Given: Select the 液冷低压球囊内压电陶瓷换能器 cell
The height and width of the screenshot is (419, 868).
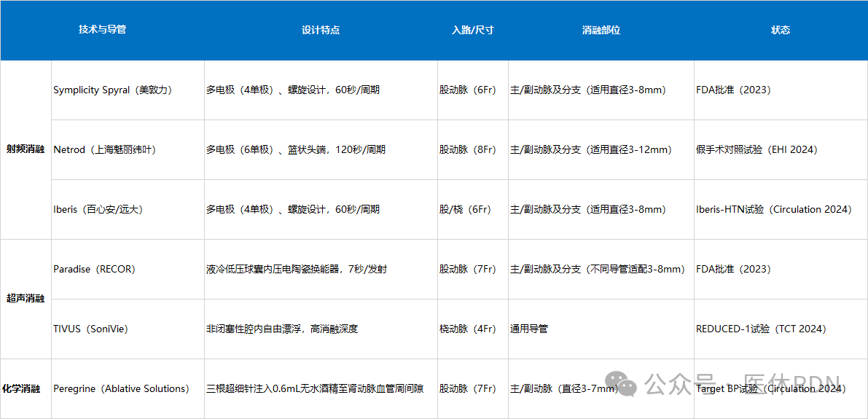Looking at the screenshot, I should coord(321,270).
